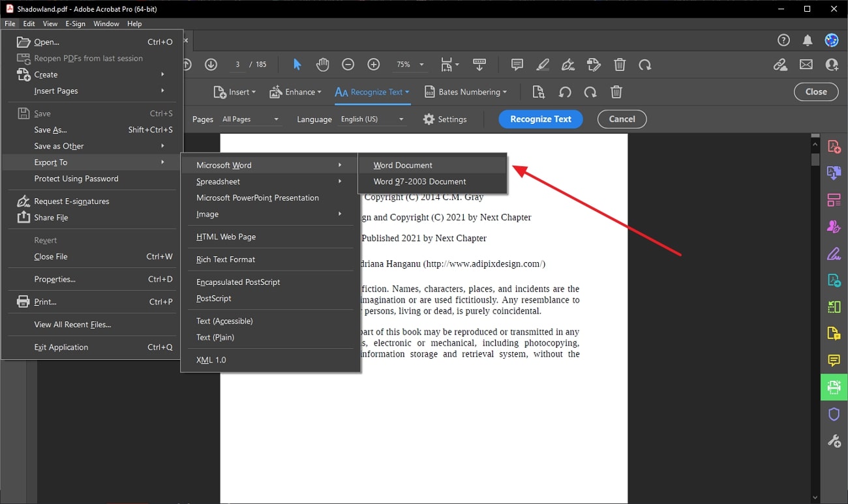This screenshot has width=848, height=504.
Task: Select HTML Web Page export
Action: [270, 237]
